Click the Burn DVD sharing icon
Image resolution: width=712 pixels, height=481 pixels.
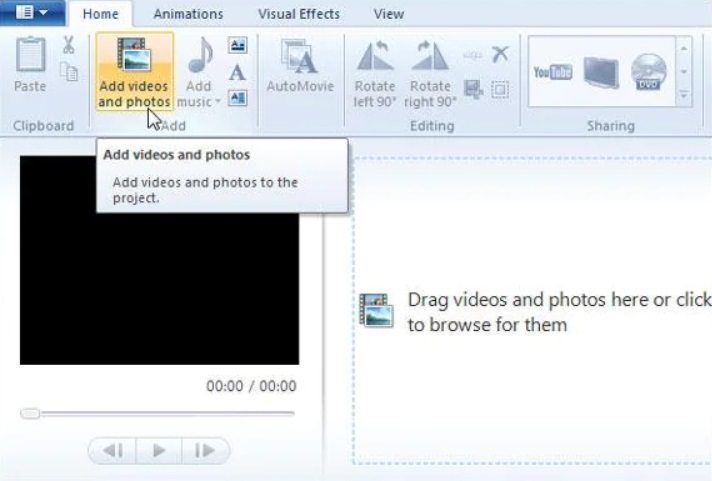point(646,72)
